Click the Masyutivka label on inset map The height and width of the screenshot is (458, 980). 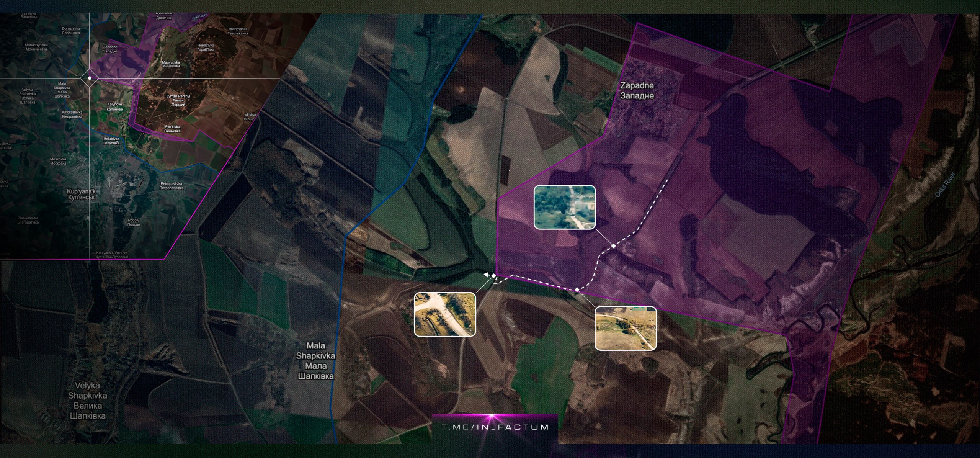point(171,64)
